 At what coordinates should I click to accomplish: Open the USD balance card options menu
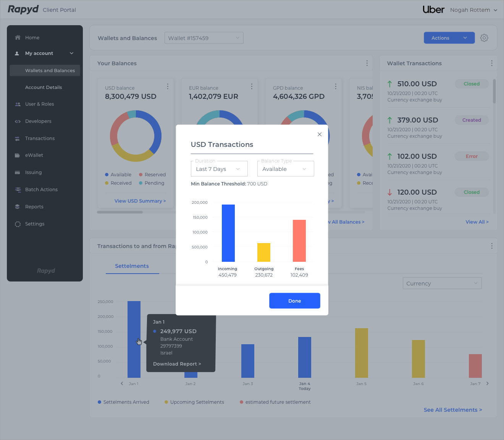pyautogui.click(x=168, y=87)
